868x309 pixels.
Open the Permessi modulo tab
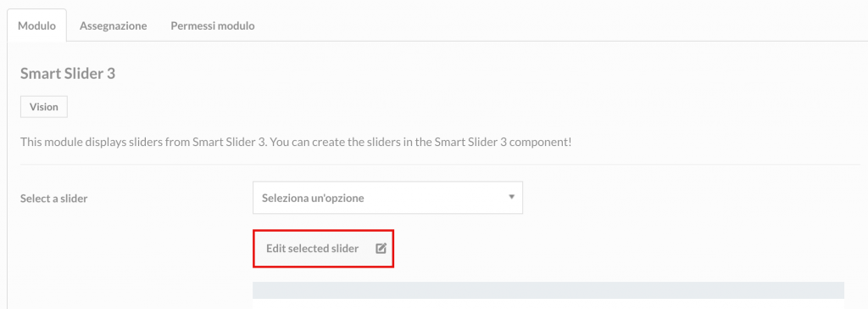pyautogui.click(x=213, y=25)
